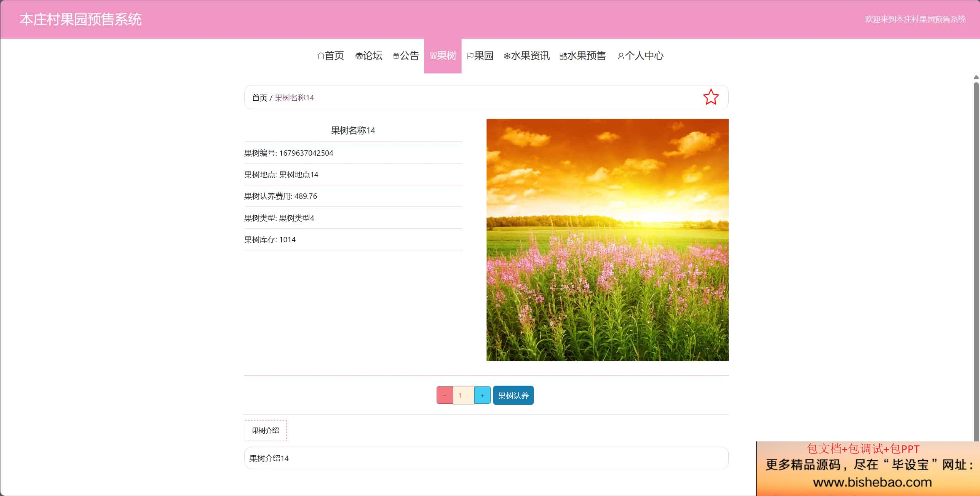Open the 个人中心 personal center menu
Image resolution: width=980 pixels, height=496 pixels.
click(640, 56)
